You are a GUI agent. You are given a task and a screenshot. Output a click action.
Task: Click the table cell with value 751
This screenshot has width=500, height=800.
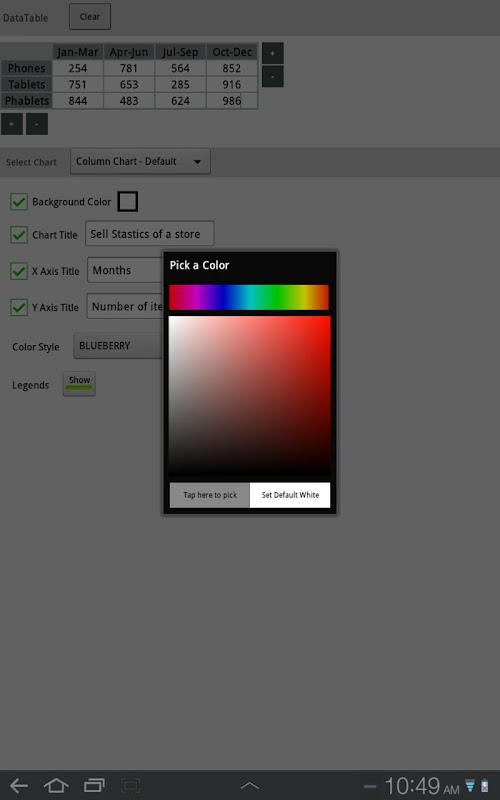pos(78,84)
